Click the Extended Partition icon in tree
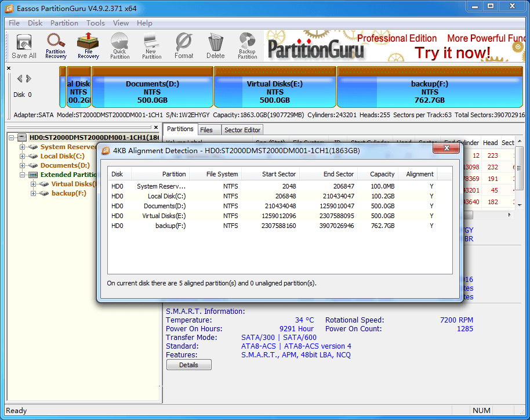This screenshot has height=420, width=530. [33, 175]
